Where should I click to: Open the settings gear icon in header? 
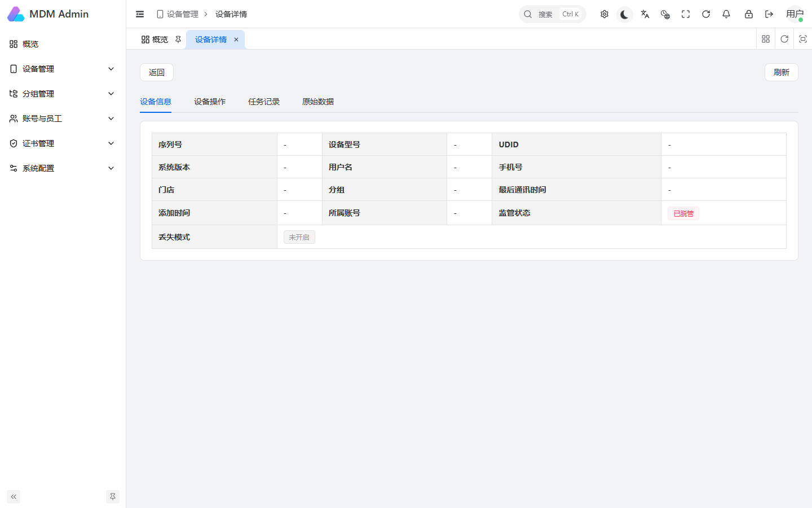pyautogui.click(x=604, y=14)
